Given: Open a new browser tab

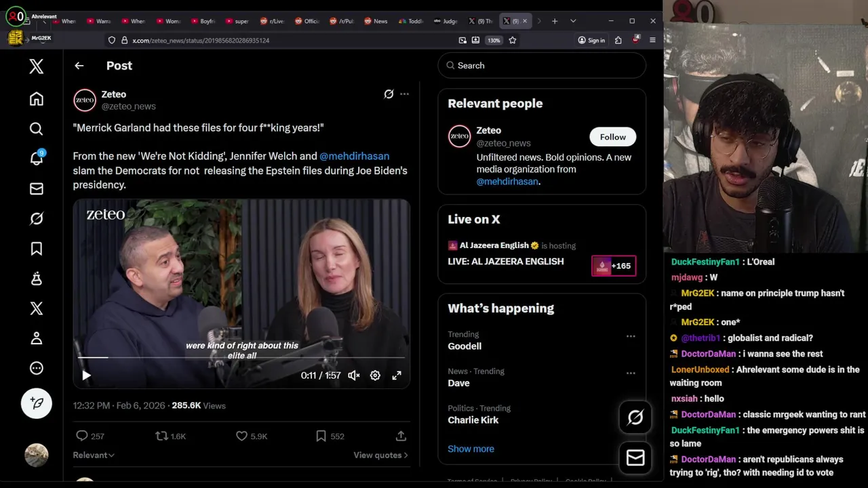Looking at the screenshot, I should coord(555,21).
